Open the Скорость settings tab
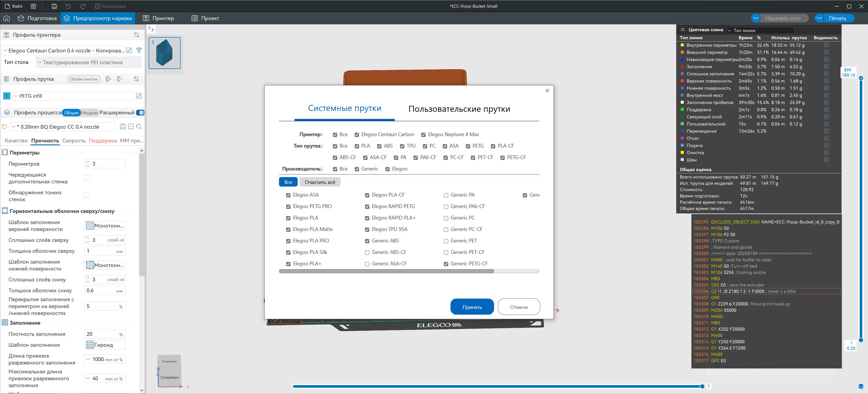The image size is (868, 394). 74,140
